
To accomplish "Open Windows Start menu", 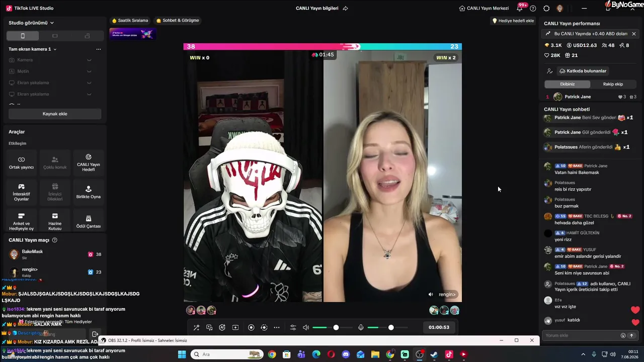I will (x=182, y=354).
